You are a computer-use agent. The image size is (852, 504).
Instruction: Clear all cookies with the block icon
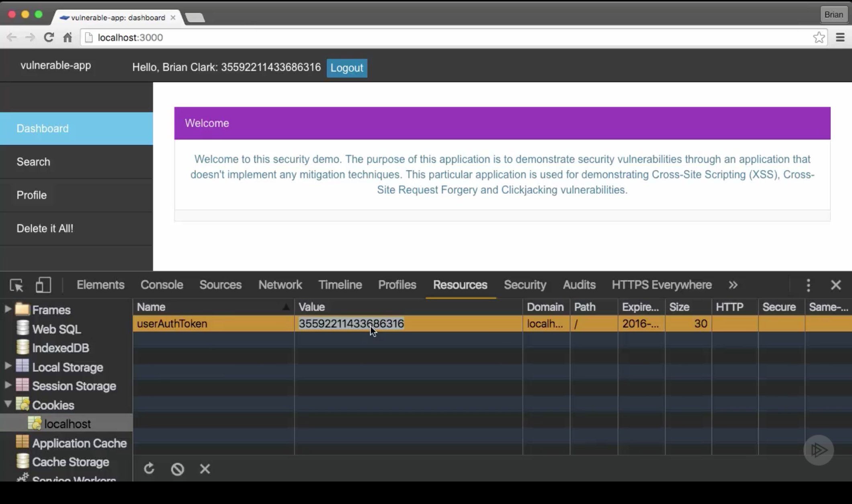177,469
